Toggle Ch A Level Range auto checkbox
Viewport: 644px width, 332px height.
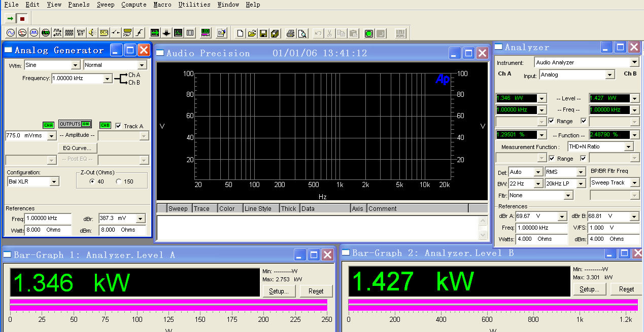pos(552,121)
